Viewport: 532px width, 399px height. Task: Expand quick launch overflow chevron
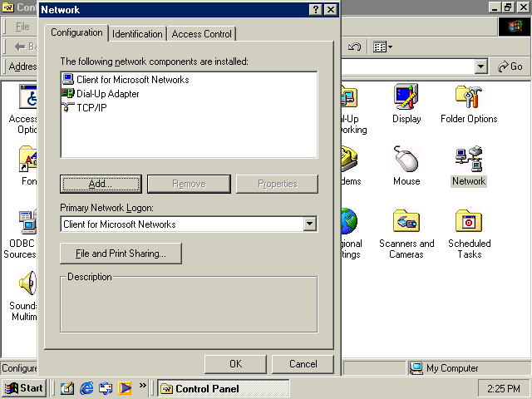(x=142, y=386)
